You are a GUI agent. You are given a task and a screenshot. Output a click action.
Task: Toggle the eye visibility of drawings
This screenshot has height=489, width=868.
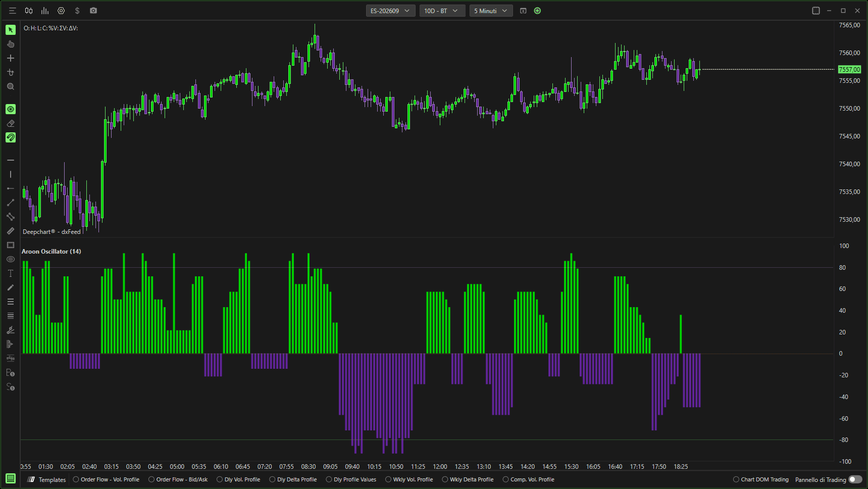(x=11, y=109)
